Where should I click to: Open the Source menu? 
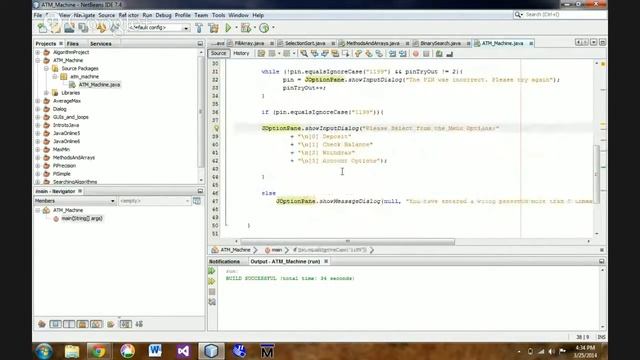(107, 15)
